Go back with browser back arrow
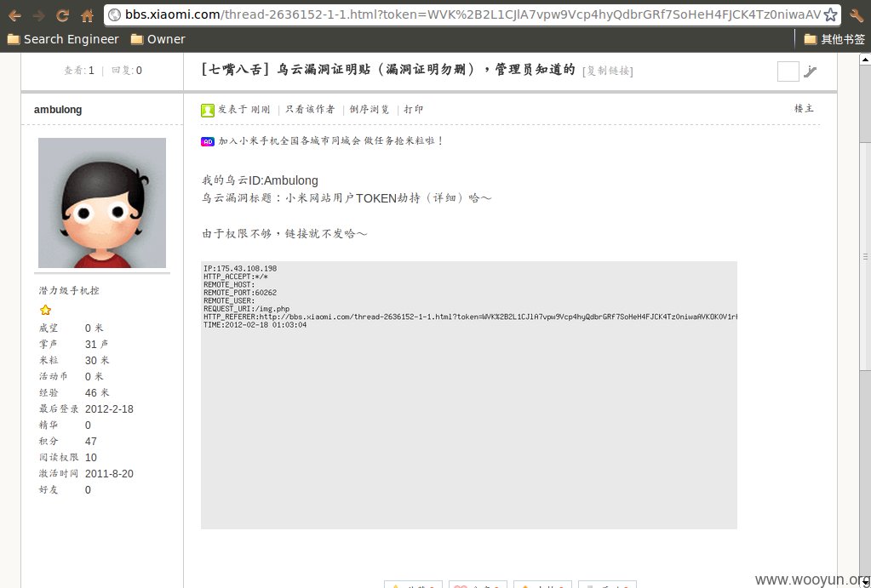The width and height of the screenshot is (871, 588). (x=14, y=15)
